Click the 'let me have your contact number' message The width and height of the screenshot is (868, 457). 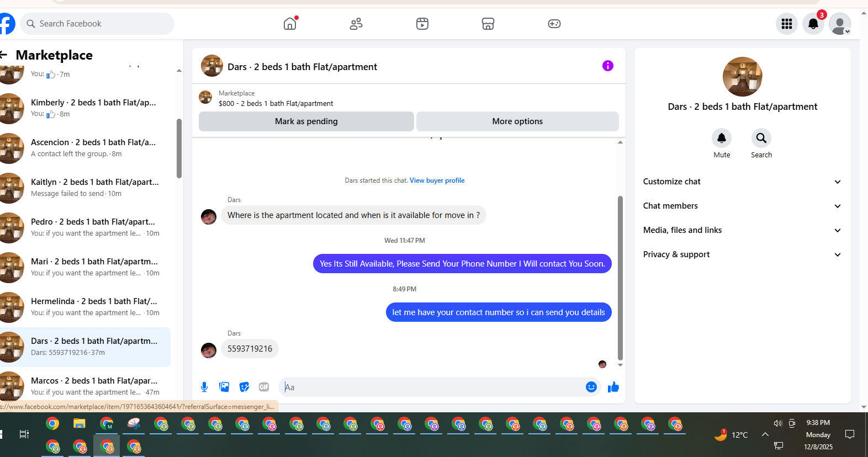[x=499, y=312]
